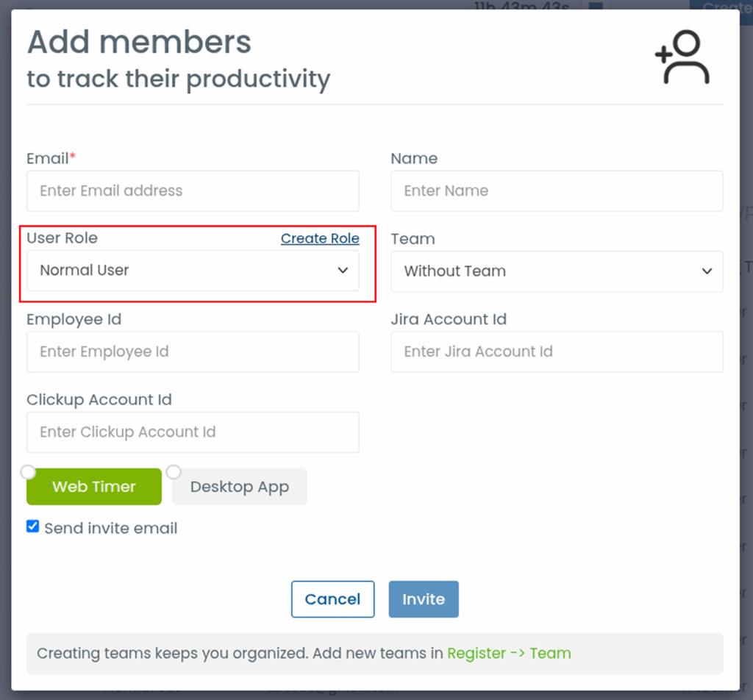This screenshot has height=700, width=753.
Task: Click into the Enter Name field
Action: pos(556,191)
